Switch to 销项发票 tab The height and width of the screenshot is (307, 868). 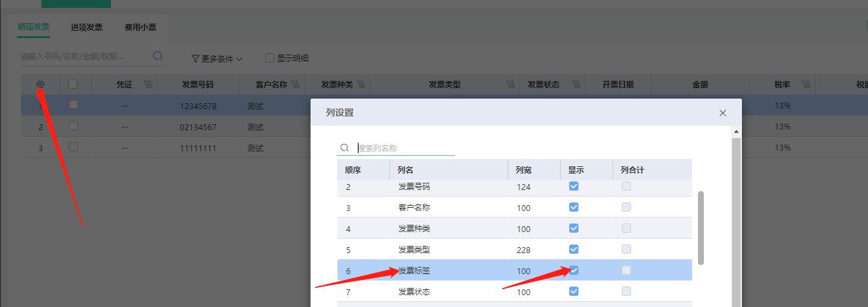pos(33,27)
